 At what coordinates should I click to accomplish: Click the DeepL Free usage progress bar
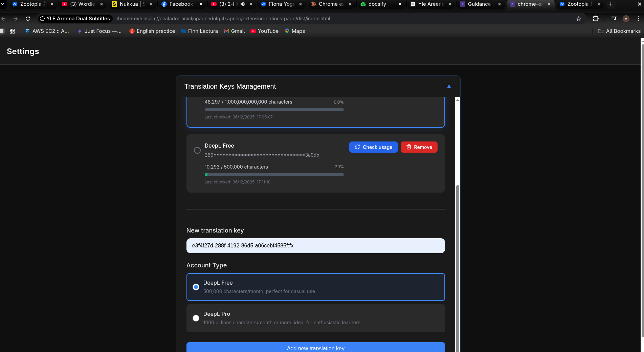[x=274, y=175]
